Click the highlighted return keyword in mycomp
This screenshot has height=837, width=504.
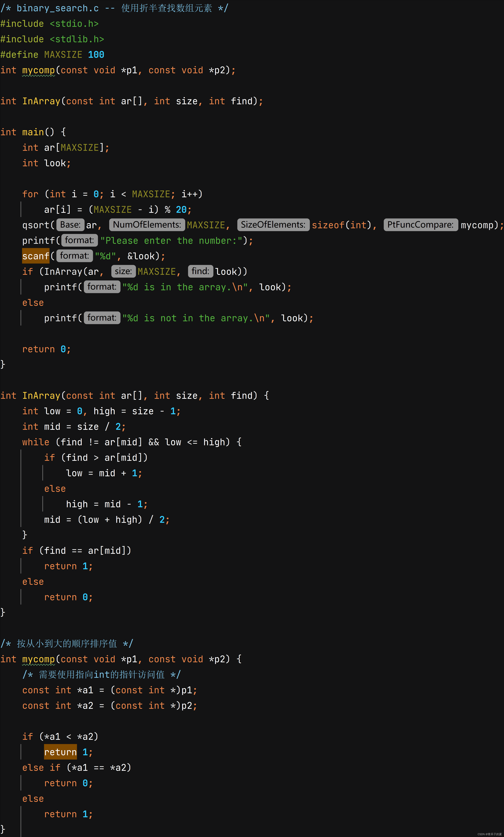coord(60,752)
